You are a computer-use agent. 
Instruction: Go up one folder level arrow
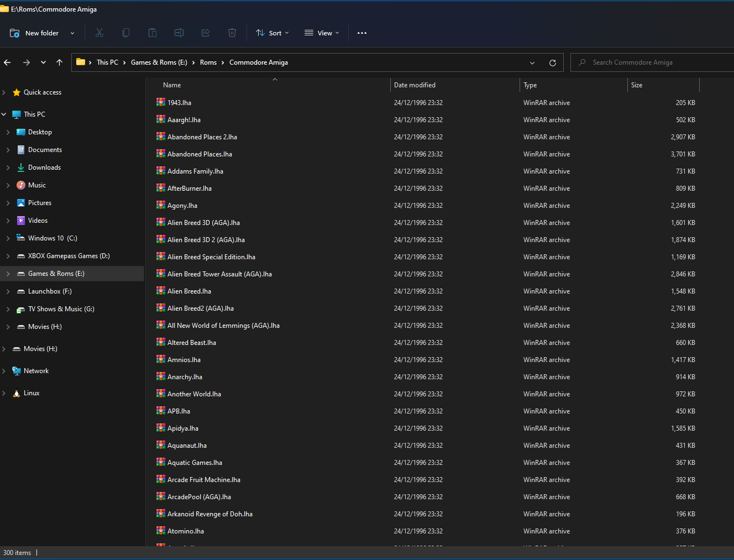point(59,62)
